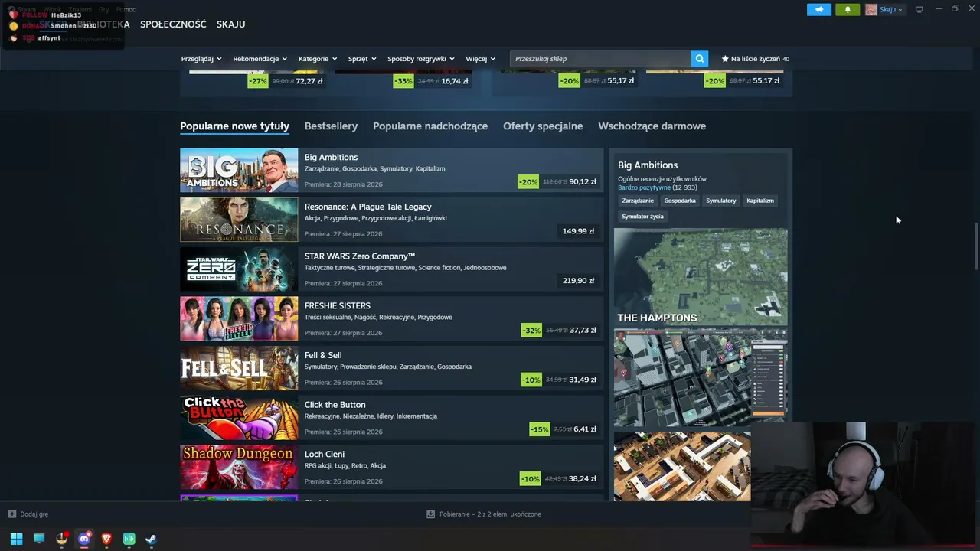Click the Kapitalizm tag in the preview panel
980x551 pixels.
tap(760, 201)
